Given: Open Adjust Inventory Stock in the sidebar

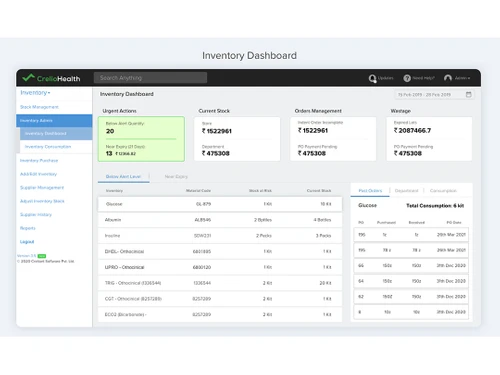Looking at the screenshot, I should 42,201.
